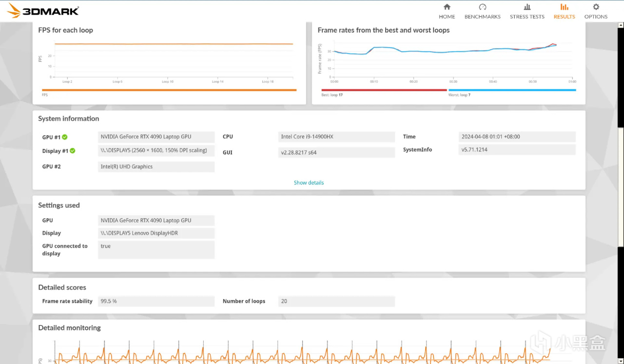
Task: Click the red Best loop 17 legend bar
Action: point(384,90)
